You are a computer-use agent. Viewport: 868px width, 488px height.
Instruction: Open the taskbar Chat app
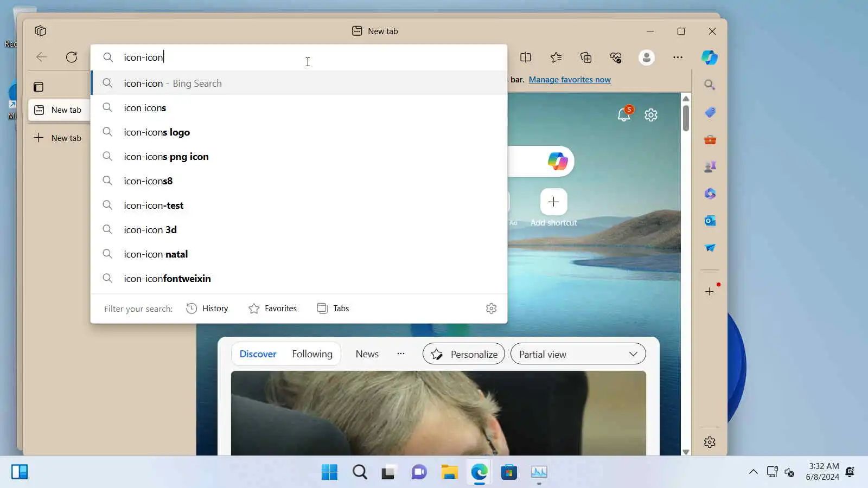coord(419,472)
